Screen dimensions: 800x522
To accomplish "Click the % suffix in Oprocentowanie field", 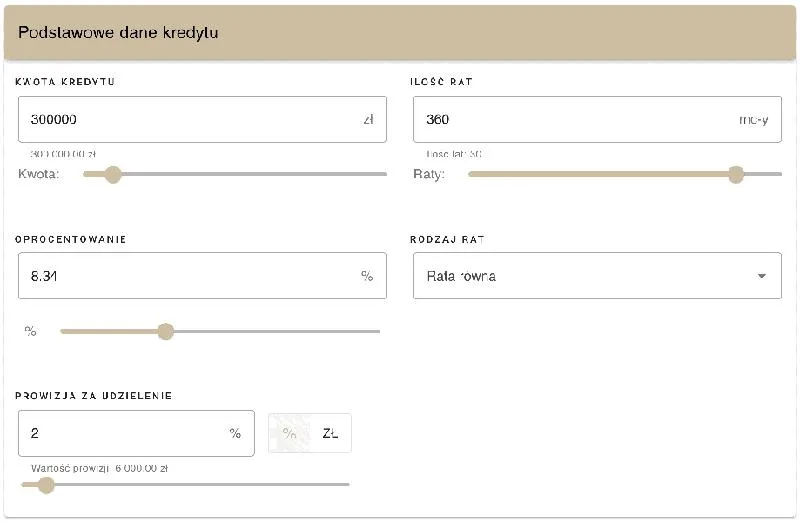I will (x=367, y=276).
